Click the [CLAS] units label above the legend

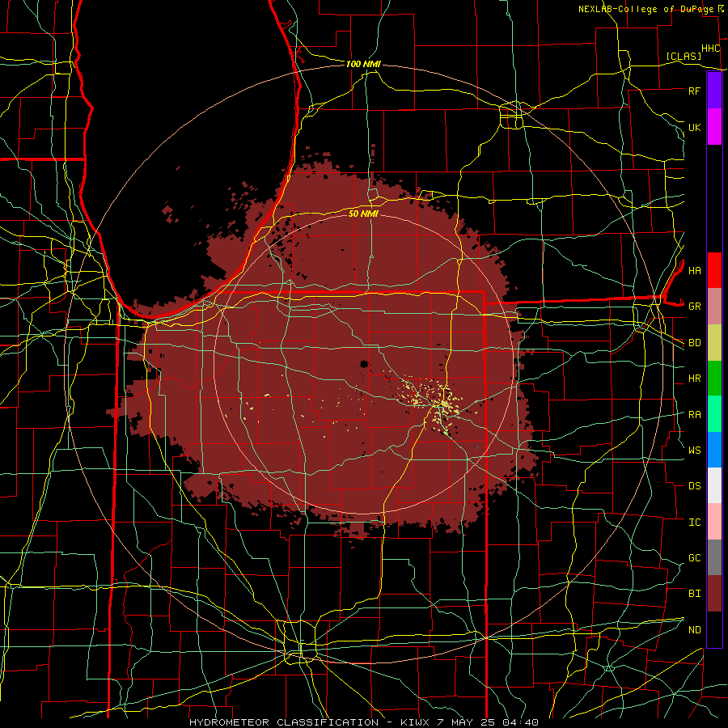pos(684,56)
